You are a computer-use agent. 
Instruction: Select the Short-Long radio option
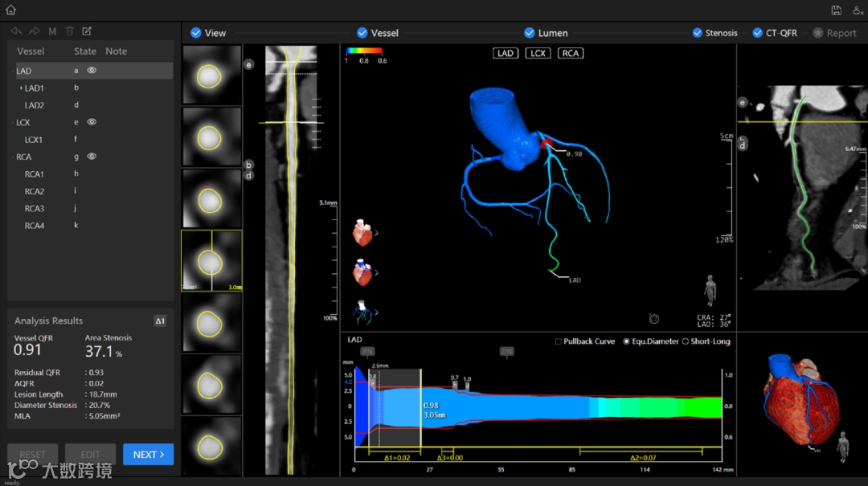[686, 341]
